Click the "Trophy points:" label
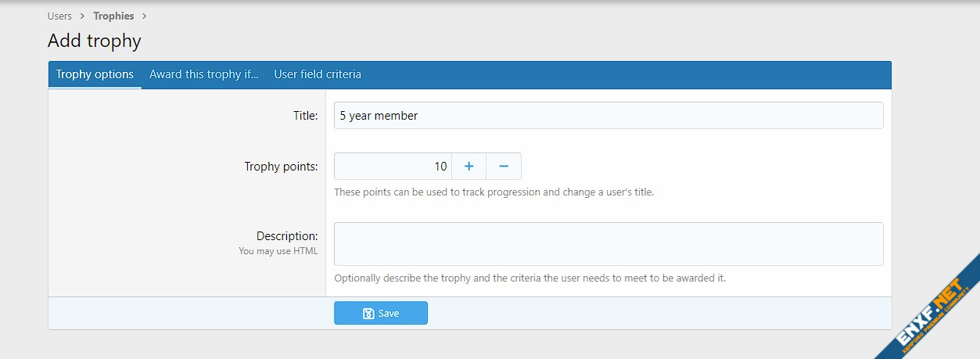 click(281, 166)
